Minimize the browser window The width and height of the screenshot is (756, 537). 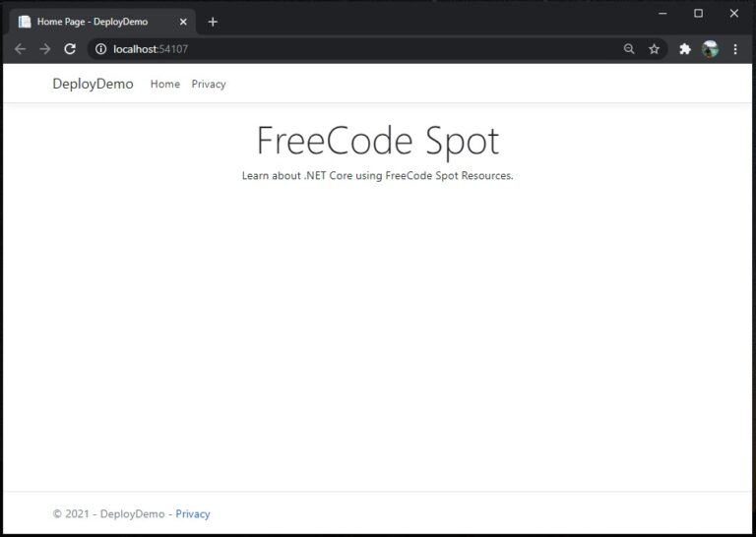pos(662,13)
